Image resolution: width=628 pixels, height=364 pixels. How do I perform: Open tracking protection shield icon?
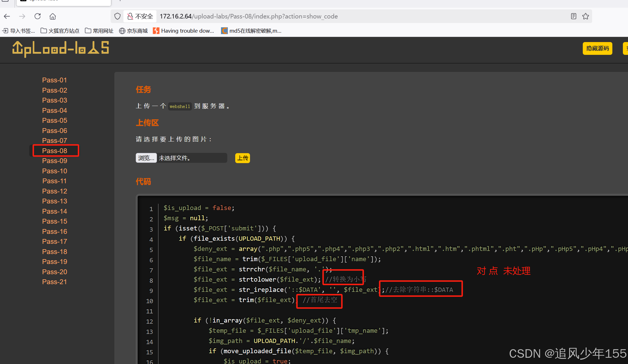[x=117, y=16]
